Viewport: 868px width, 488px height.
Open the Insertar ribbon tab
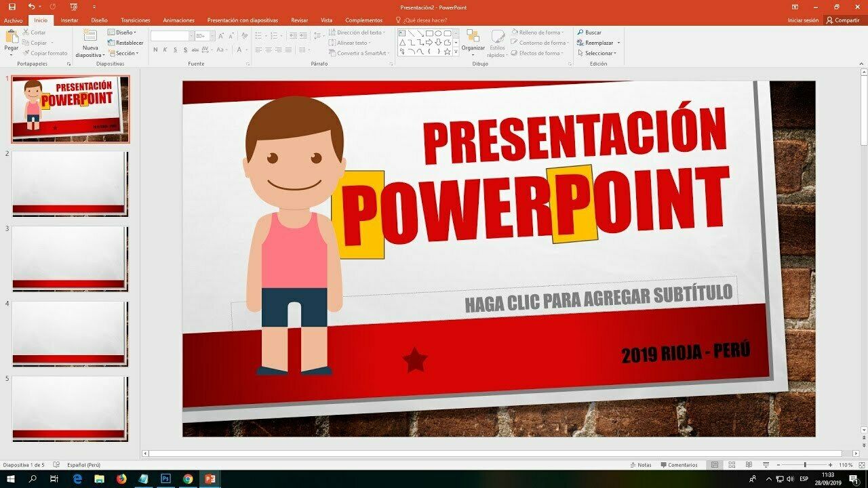pyautogui.click(x=69, y=20)
